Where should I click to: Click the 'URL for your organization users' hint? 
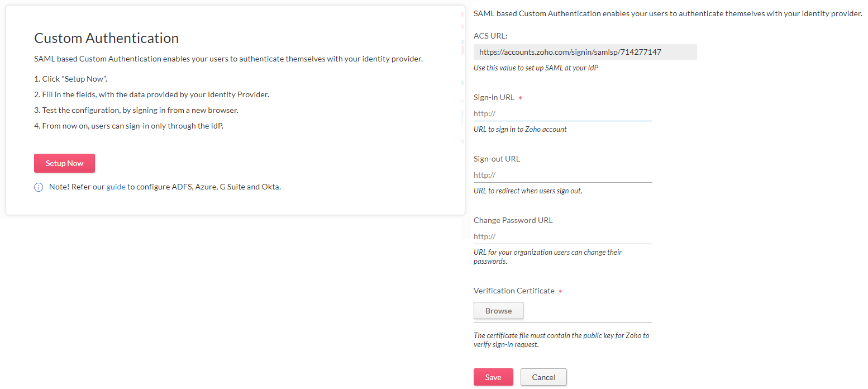pyautogui.click(x=547, y=257)
